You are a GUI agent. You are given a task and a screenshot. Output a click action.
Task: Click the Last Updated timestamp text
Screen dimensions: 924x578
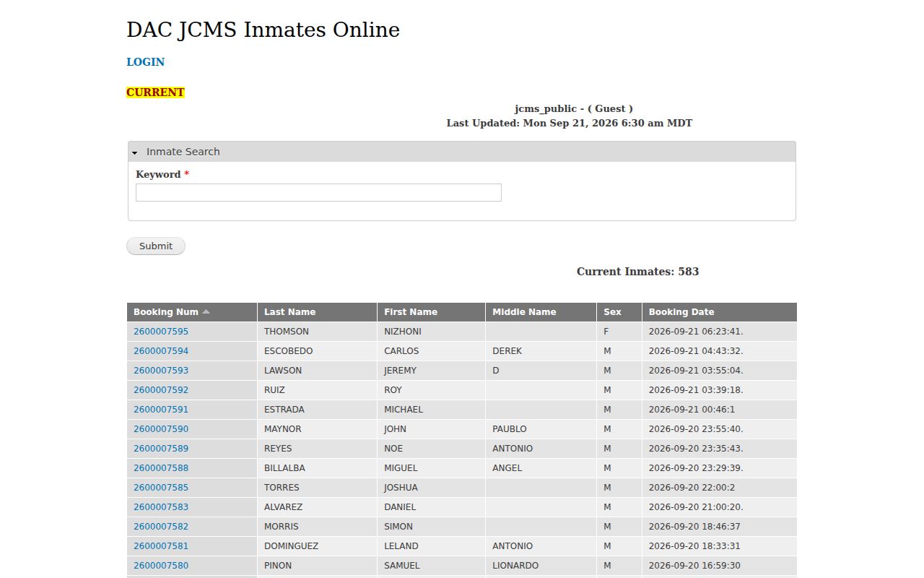click(570, 124)
